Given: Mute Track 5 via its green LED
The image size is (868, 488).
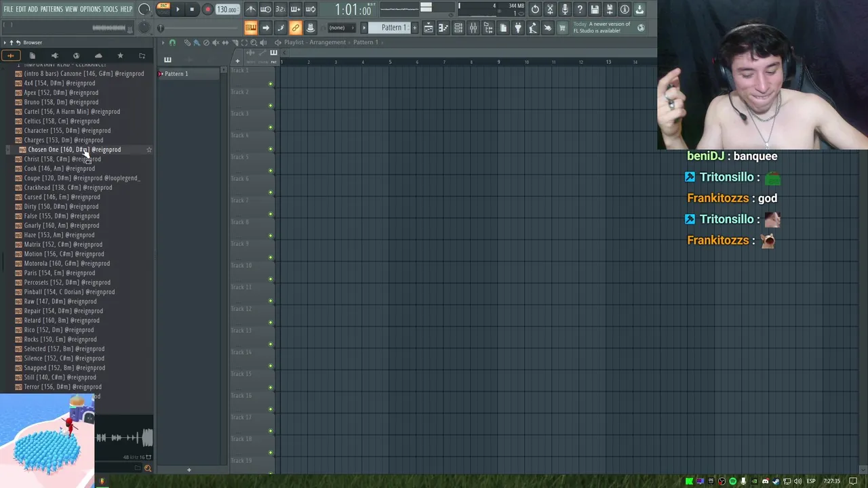Looking at the screenshot, I should 271,171.
